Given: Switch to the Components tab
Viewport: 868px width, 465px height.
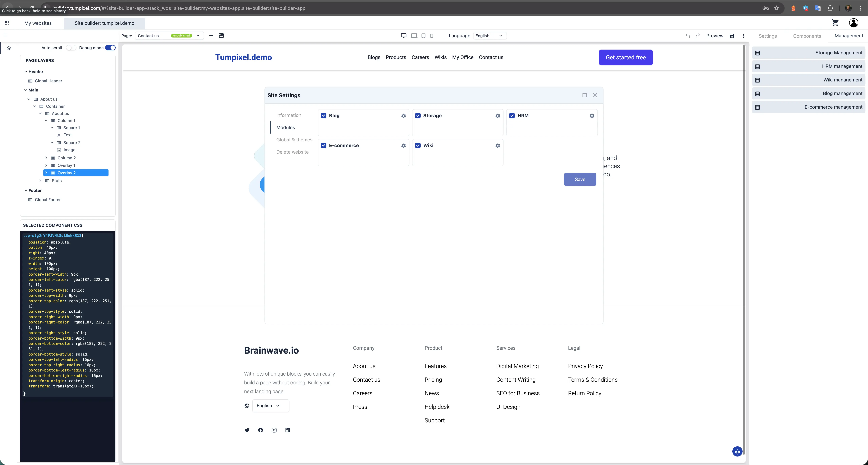Looking at the screenshot, I should 807,36.
